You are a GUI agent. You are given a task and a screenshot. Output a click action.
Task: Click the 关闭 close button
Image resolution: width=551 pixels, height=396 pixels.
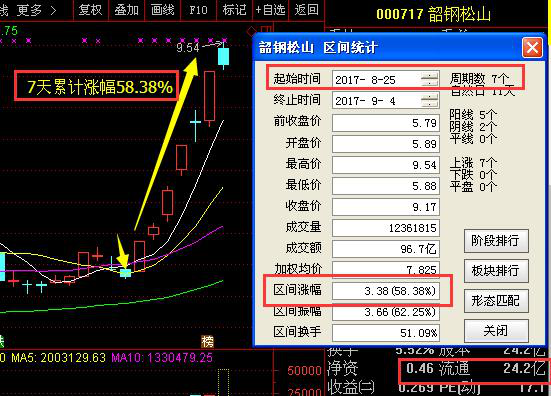click(496, 331)
